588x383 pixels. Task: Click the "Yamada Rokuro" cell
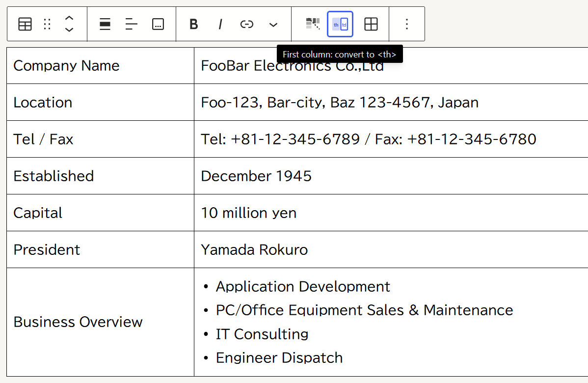tap(391, 249)
